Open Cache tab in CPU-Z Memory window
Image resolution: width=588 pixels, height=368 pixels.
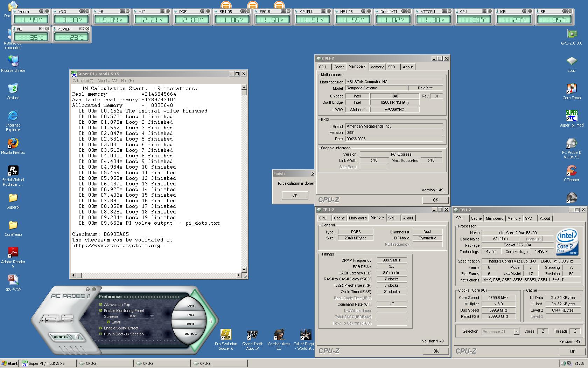[339, 218]
